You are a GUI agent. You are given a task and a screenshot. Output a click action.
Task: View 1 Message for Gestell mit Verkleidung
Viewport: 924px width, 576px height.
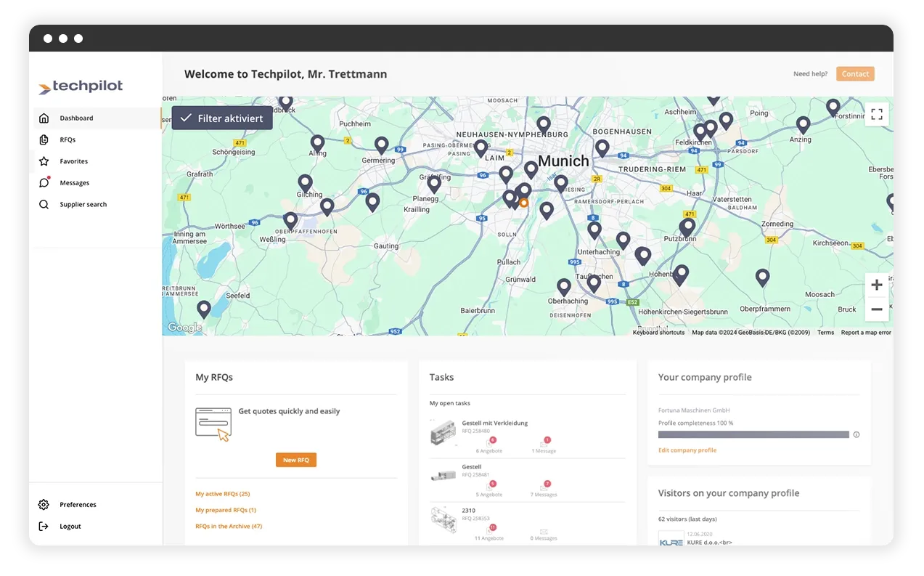tap(544, 446)
